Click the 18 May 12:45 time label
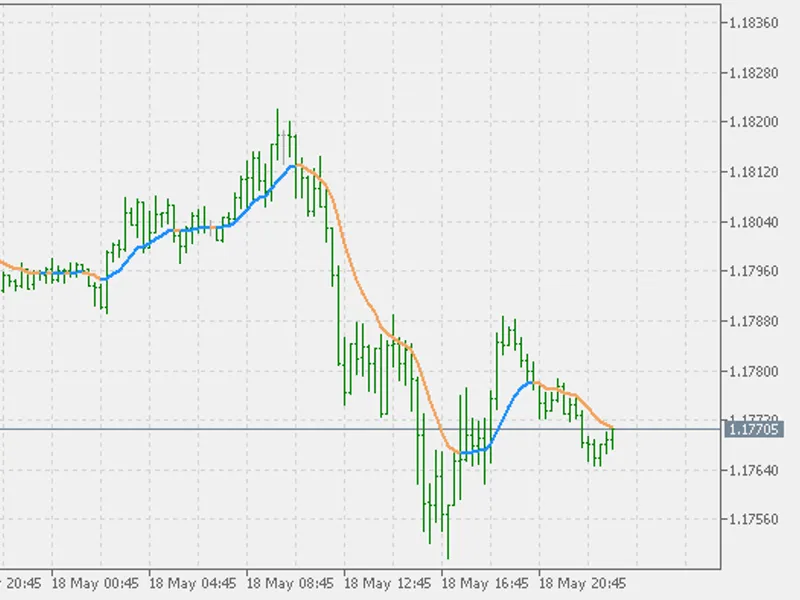 pos(388,583)
